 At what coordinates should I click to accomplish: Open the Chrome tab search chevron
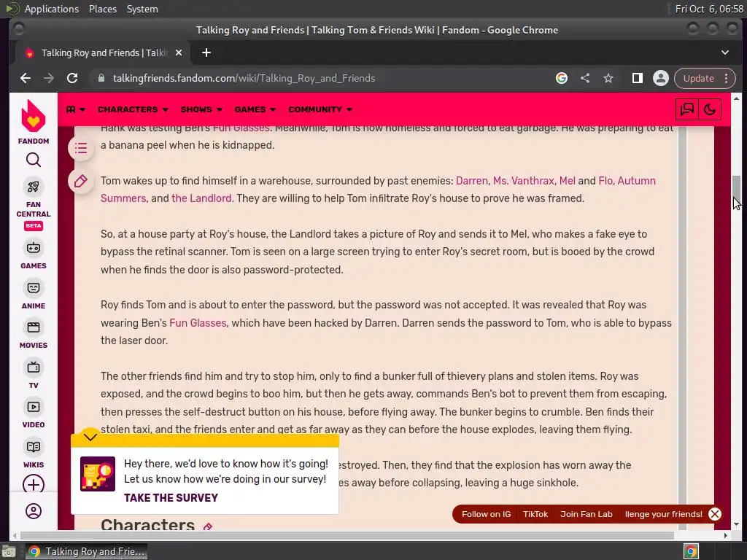(x=725, y=52)
